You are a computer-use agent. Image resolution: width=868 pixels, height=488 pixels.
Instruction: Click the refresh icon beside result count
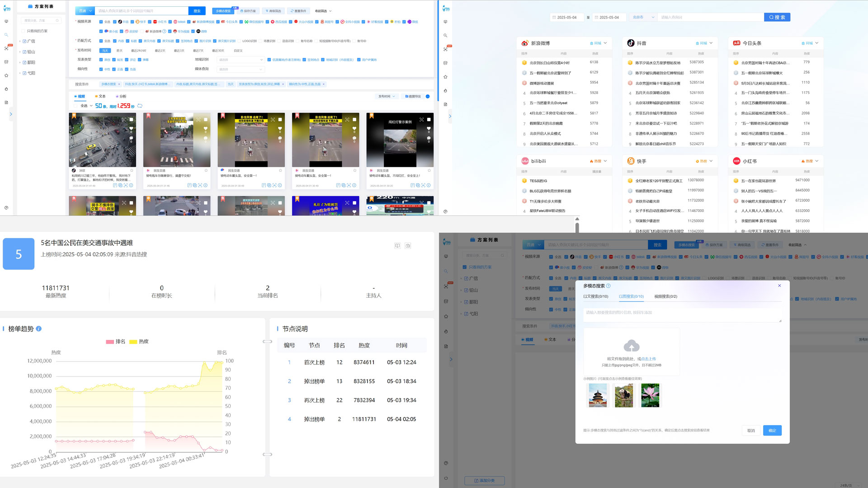(140, 106)
